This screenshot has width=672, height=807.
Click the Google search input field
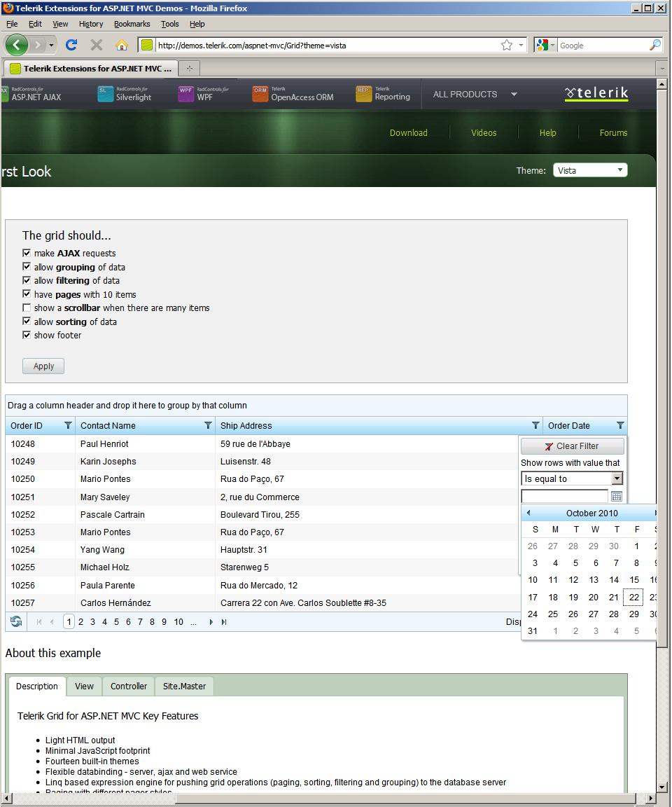pos(603,46)
